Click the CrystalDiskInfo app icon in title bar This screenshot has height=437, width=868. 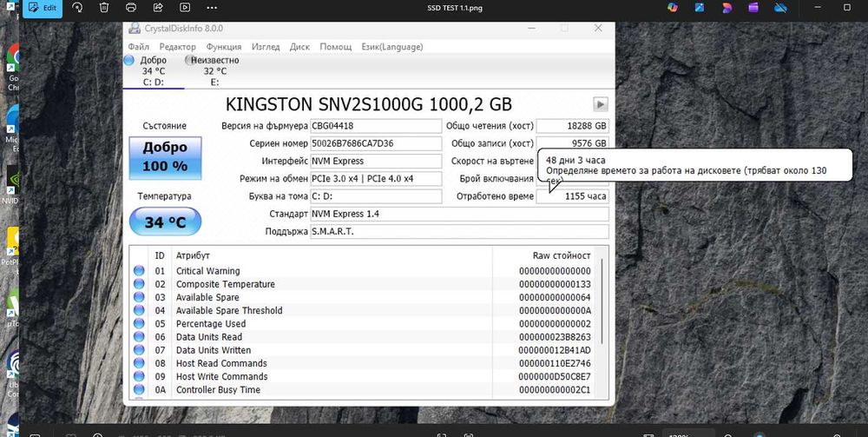point(134,29)
